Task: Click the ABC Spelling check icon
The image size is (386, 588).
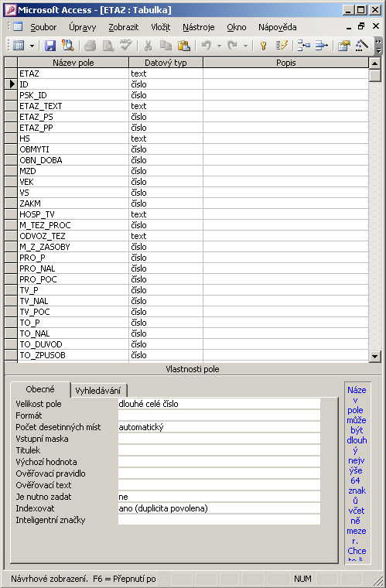Action: 126,46
